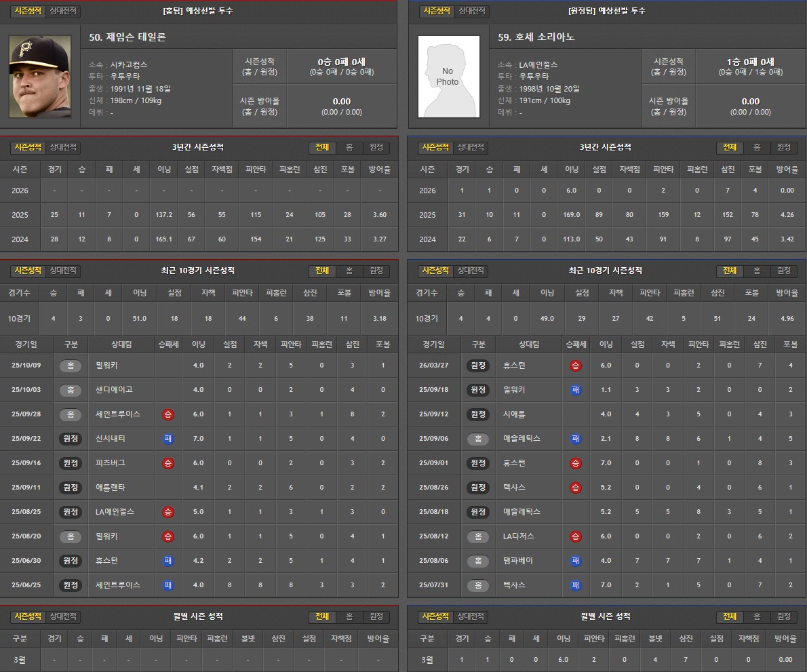
Task: Select 홈 filter in Taillon's 3년간 시즌성적 panel
Action: coord(349,147)
